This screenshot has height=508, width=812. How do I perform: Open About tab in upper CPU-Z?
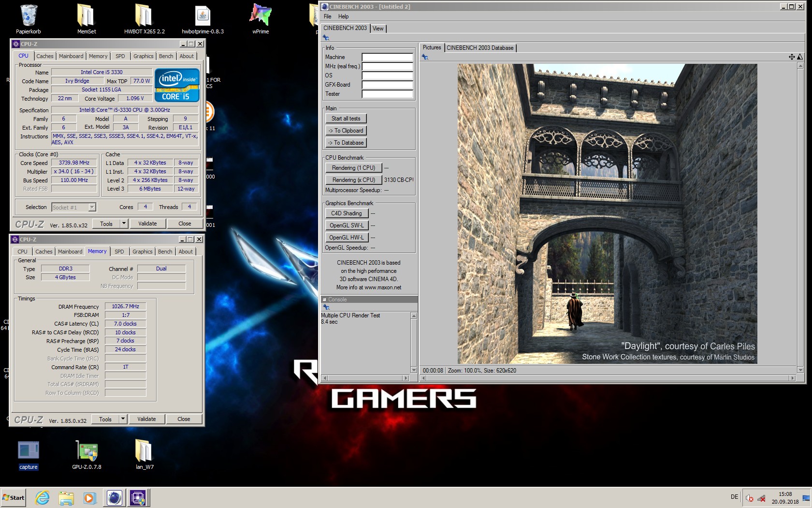[187, 56]
